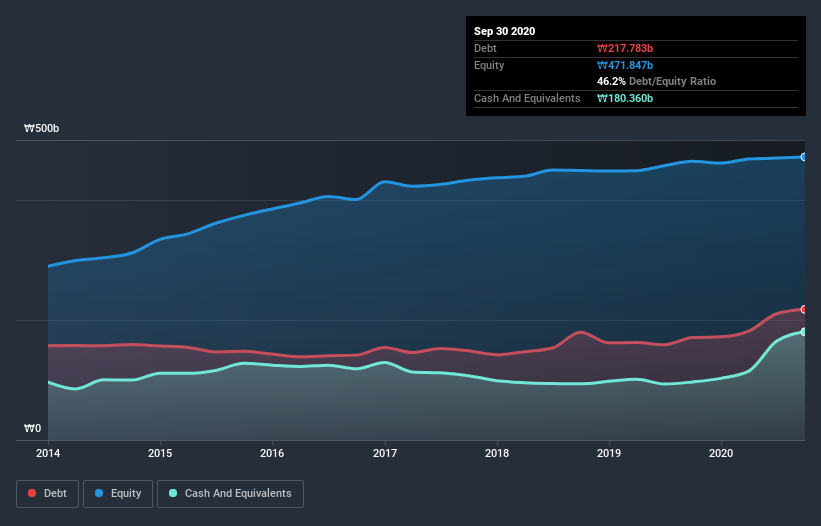
Task: Toggle the Debt legend button
Action: pyautogui.click(x=47, y=494)
